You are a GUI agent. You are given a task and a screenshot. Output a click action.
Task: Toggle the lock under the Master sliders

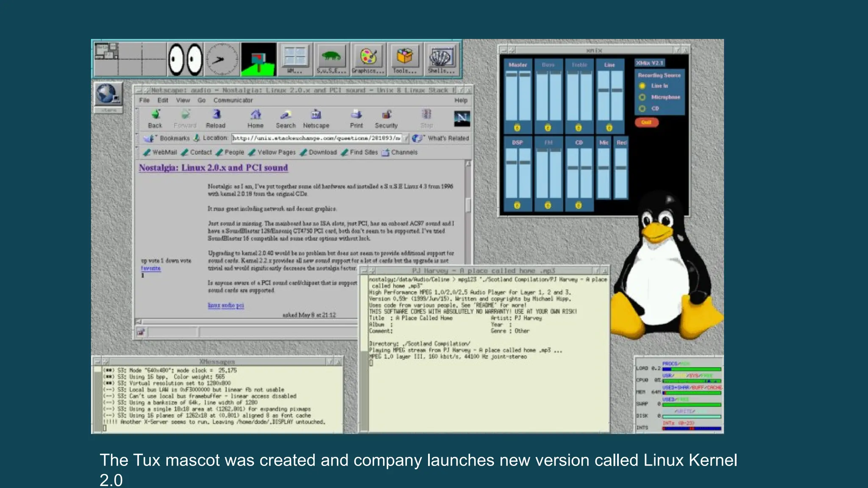tap(517, 128)
